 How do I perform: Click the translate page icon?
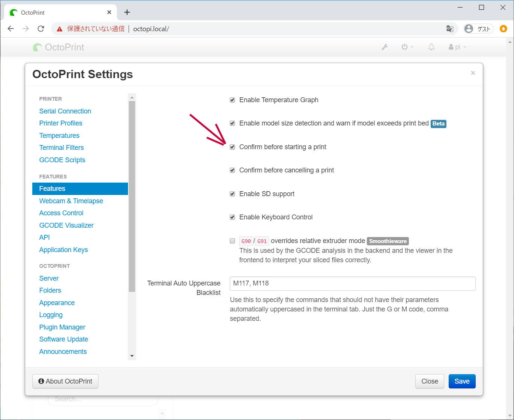coord(450,29)
